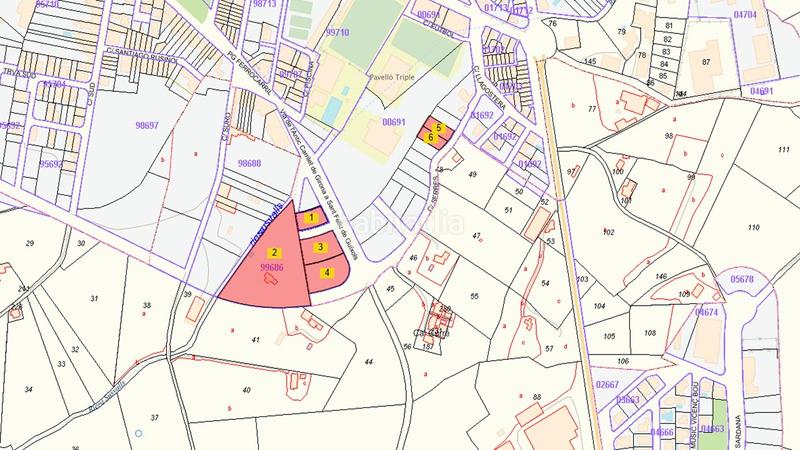Select the yellow marker numbered 2
Image resolution: width=800 pixels, height=450 pixels.
259,253
